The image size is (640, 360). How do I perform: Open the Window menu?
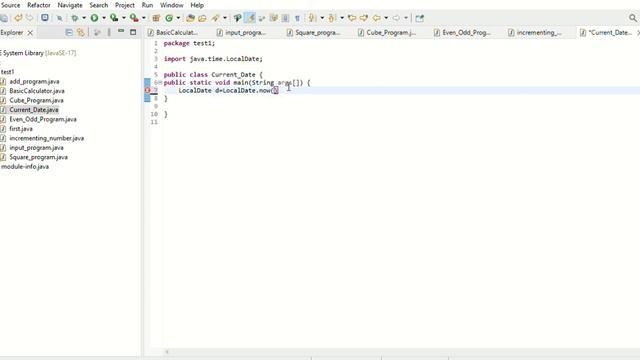[171, 5]
